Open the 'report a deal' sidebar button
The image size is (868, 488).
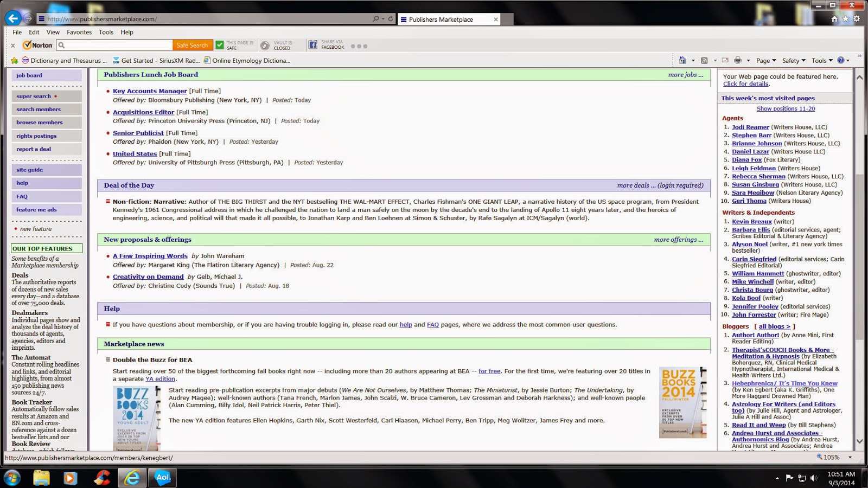coord(47,149)
